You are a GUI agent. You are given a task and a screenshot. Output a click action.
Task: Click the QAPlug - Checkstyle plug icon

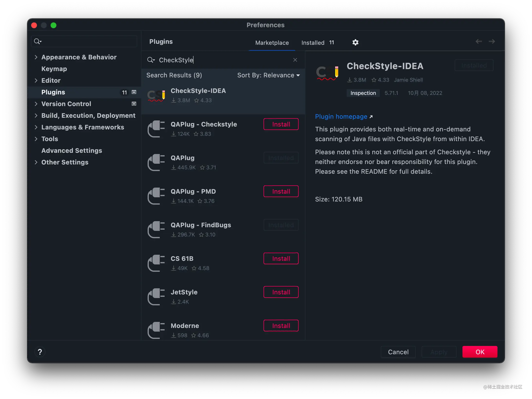[156, 129]
